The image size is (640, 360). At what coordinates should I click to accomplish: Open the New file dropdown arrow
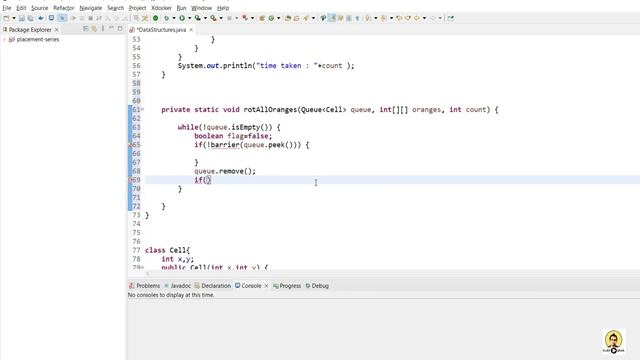[14, 18]
